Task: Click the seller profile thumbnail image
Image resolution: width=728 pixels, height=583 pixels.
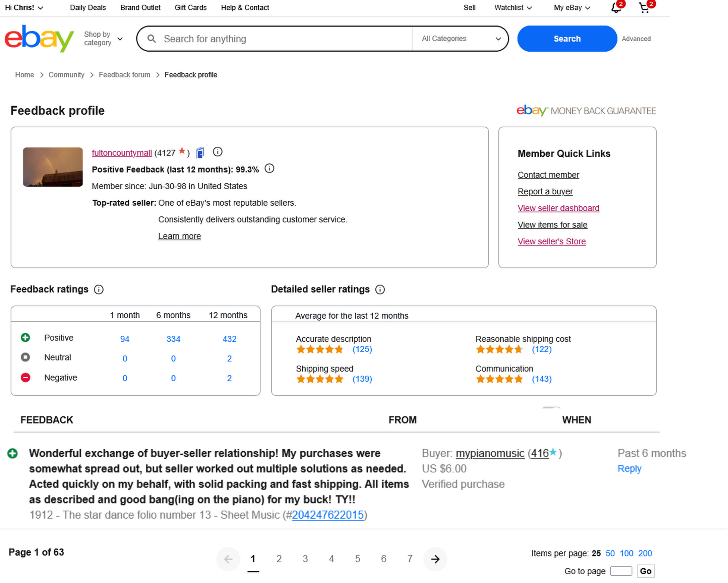Action: (x=53, y=167)
